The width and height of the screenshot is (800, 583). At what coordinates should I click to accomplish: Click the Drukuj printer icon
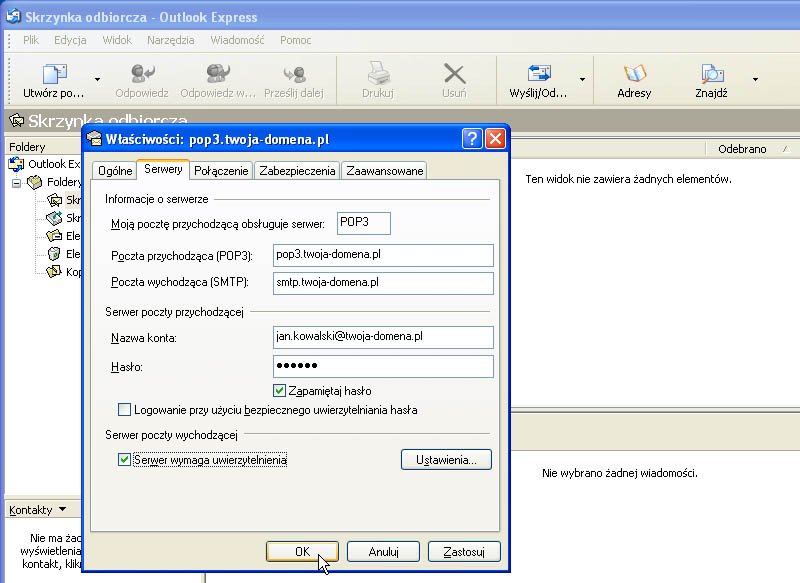[x=378, y=73]
